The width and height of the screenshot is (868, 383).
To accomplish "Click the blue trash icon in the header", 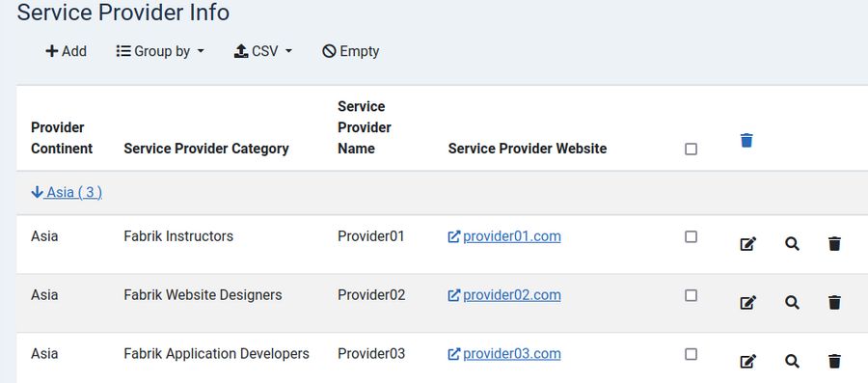I will pyautogui.click(x=746, y=140).
